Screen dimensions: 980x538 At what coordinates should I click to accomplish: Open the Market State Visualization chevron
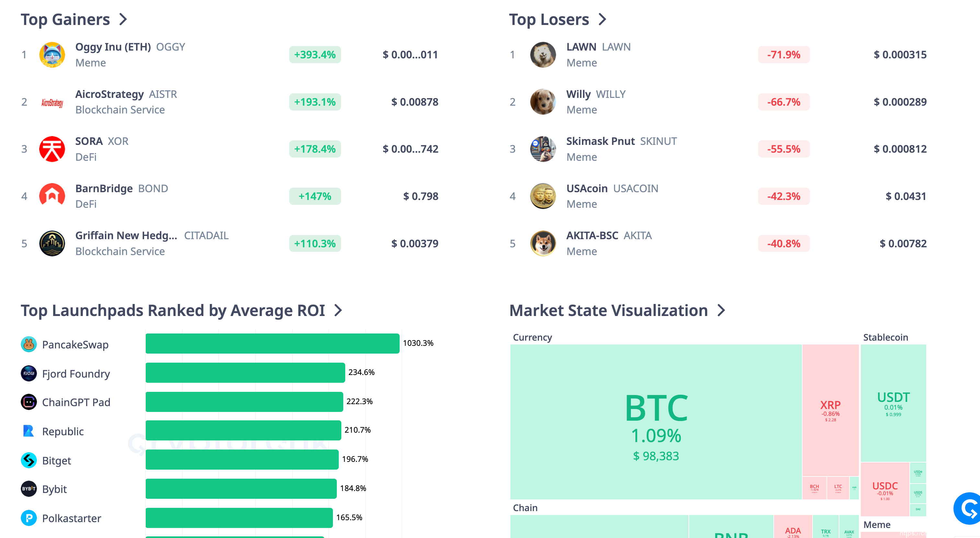click(721, 310)
